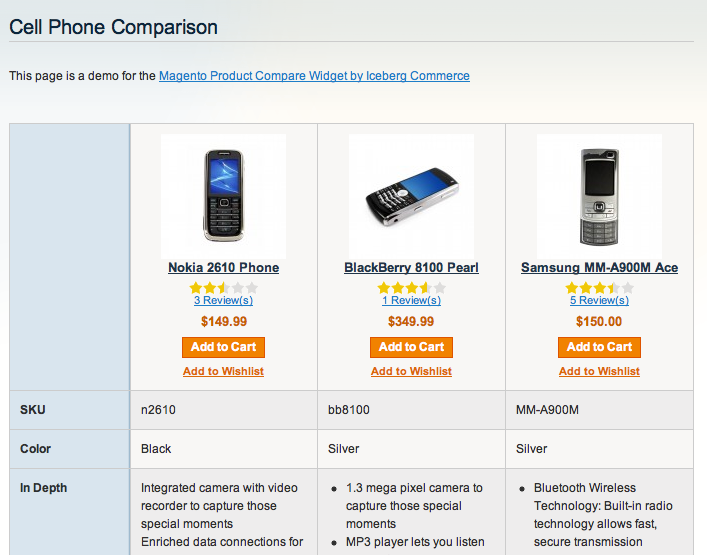Click the Nokia 2610 Phone product image

coord(223,196)
